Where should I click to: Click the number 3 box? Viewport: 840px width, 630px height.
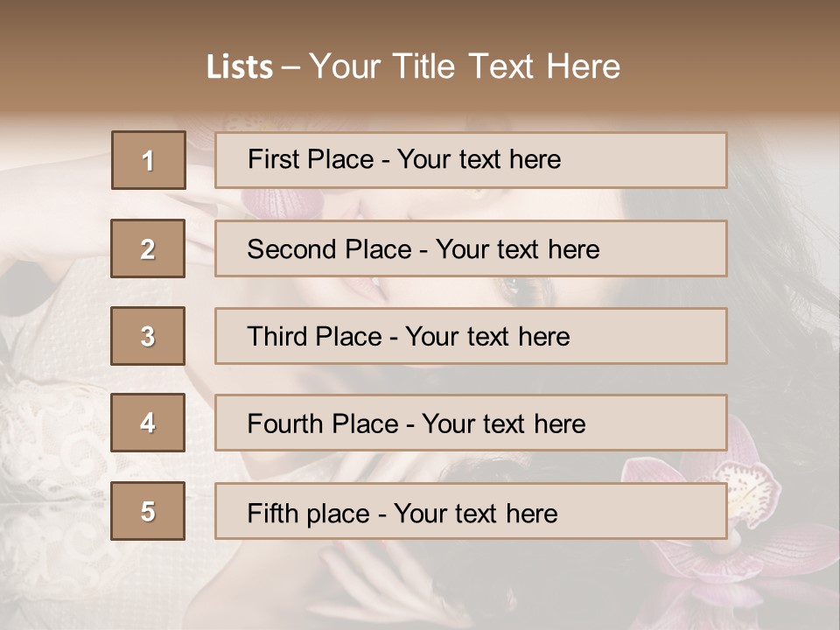tap(148, 336)
